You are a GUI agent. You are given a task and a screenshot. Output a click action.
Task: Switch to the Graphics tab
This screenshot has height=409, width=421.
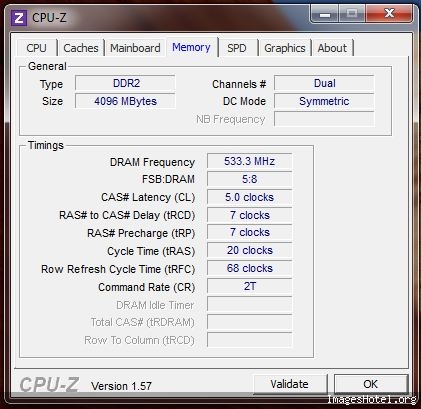285,48
